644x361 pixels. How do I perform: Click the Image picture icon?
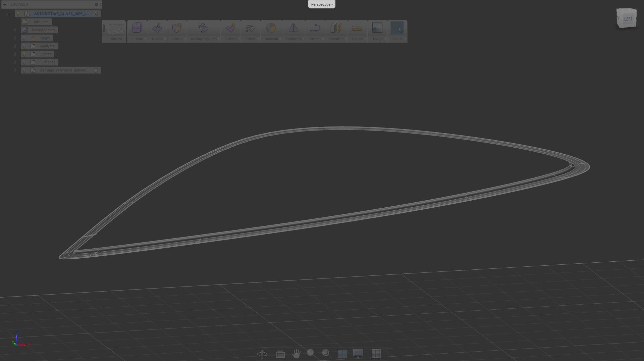tap(377, 28)
